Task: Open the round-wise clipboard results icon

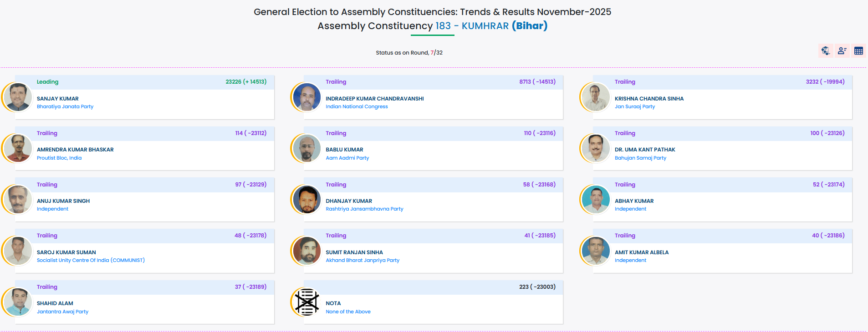Action: (x=825, y=51)
